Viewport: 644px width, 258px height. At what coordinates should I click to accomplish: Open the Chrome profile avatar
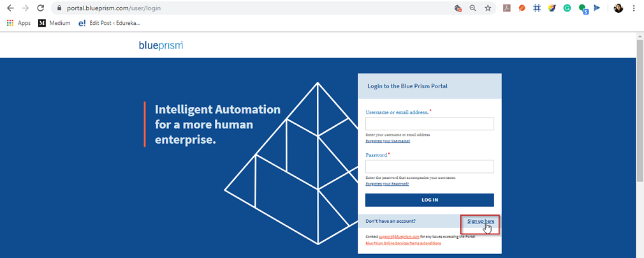pyautogui.click(x=618, y=8)
